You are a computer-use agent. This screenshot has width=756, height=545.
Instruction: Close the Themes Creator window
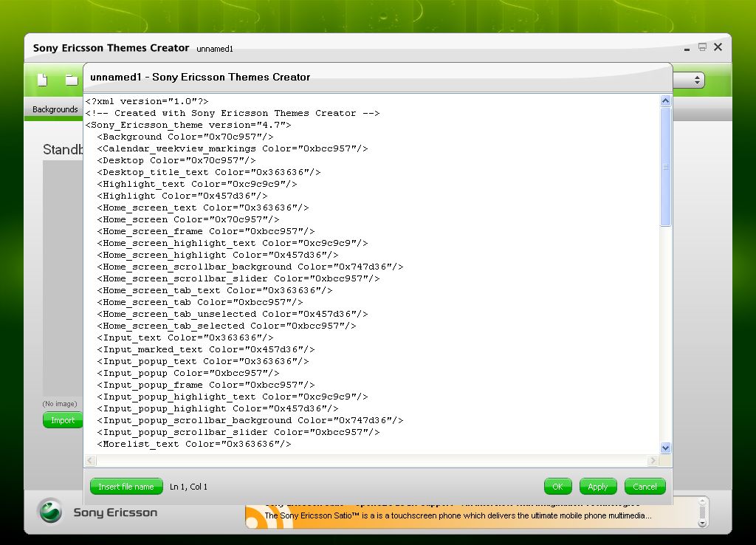tap(718, 47)
